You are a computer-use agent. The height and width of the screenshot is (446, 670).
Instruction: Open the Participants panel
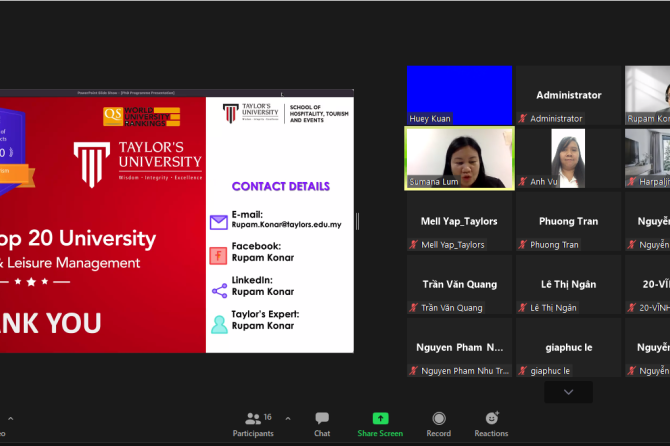click(x=253, y=422)
